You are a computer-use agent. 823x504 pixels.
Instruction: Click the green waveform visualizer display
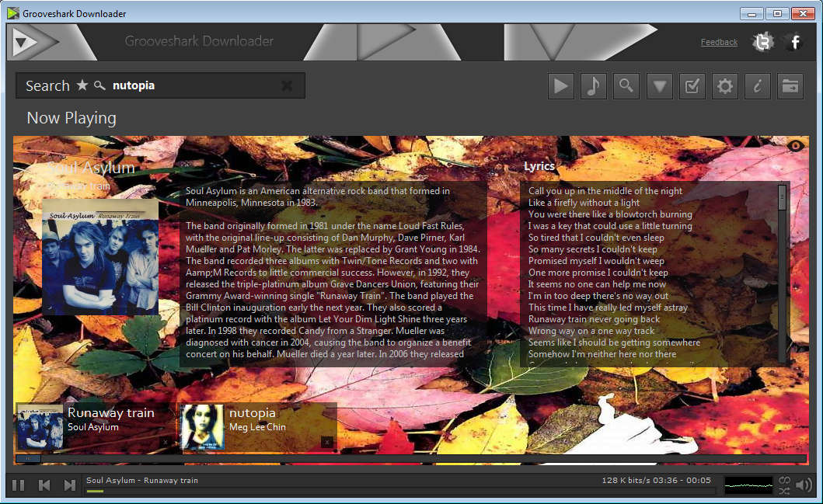coord(748,485)
